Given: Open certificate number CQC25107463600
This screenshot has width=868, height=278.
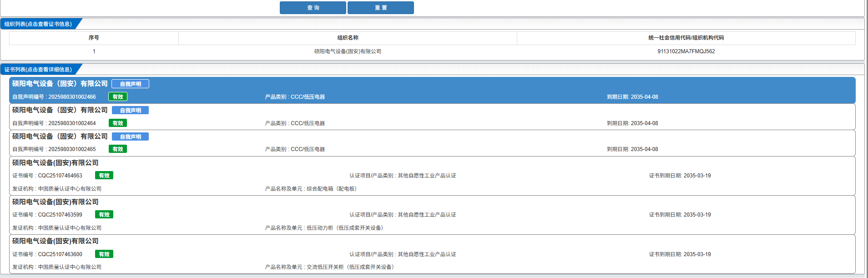Looking at the screenshot, I should click(x=60, y=254).
